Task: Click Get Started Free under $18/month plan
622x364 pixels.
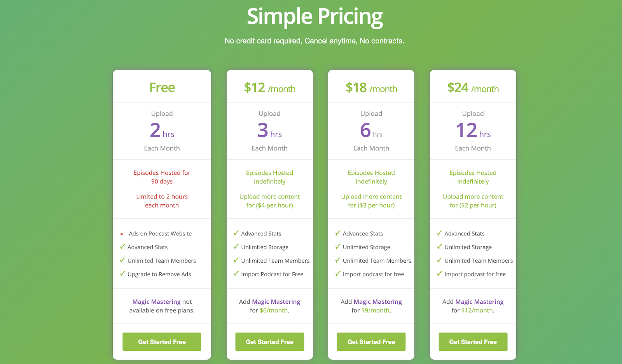Action: click(x=371, y=342)
